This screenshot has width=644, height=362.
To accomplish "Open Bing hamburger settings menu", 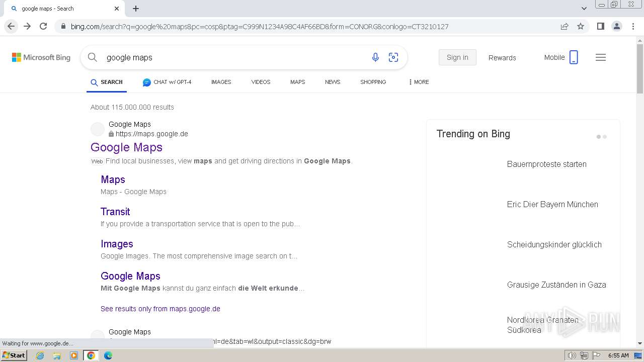I will coord(601,57).
